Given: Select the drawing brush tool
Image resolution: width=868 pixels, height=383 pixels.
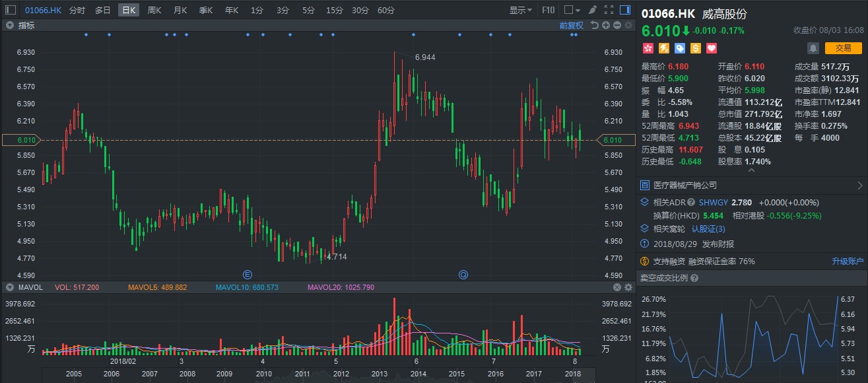Looking at the screenshot, I should click(593, 10).
